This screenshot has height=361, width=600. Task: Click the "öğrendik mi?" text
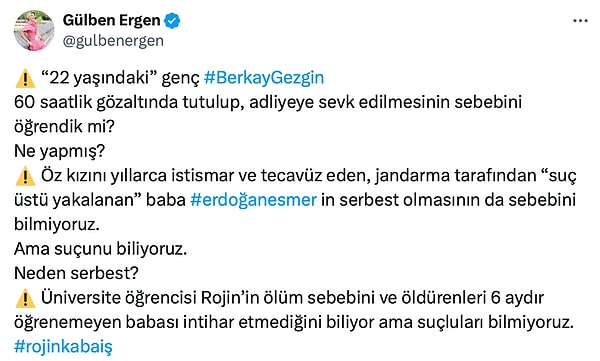(x=64, y=127)
